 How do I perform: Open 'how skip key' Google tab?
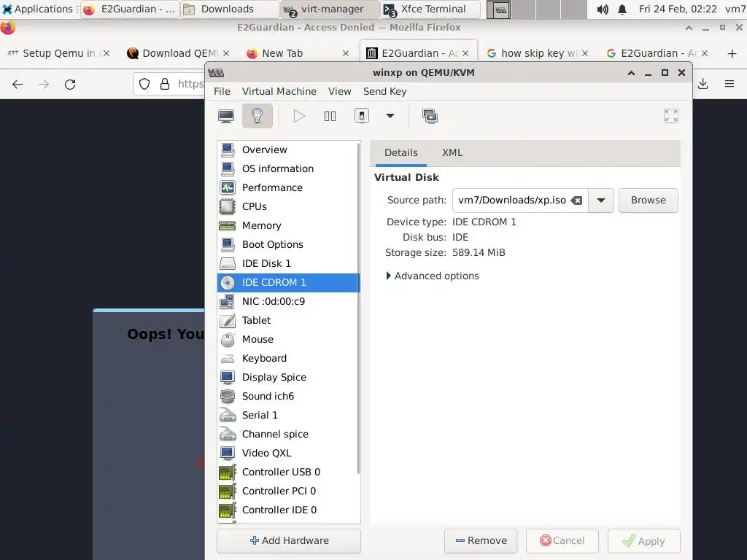[536, 53]
